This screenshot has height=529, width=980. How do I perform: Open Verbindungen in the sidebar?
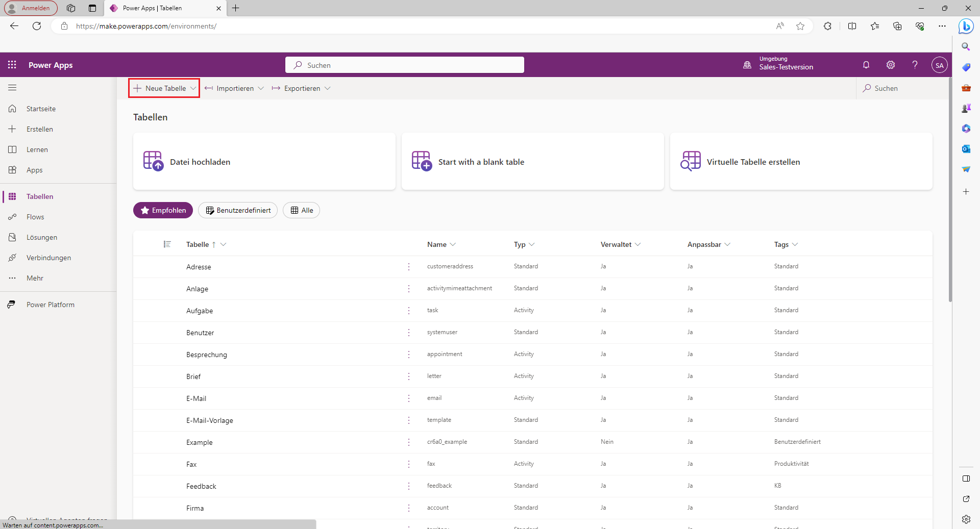(58, 258)
